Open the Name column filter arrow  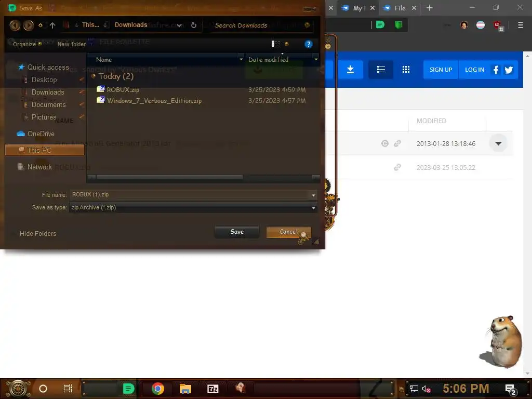click(241, 59)
